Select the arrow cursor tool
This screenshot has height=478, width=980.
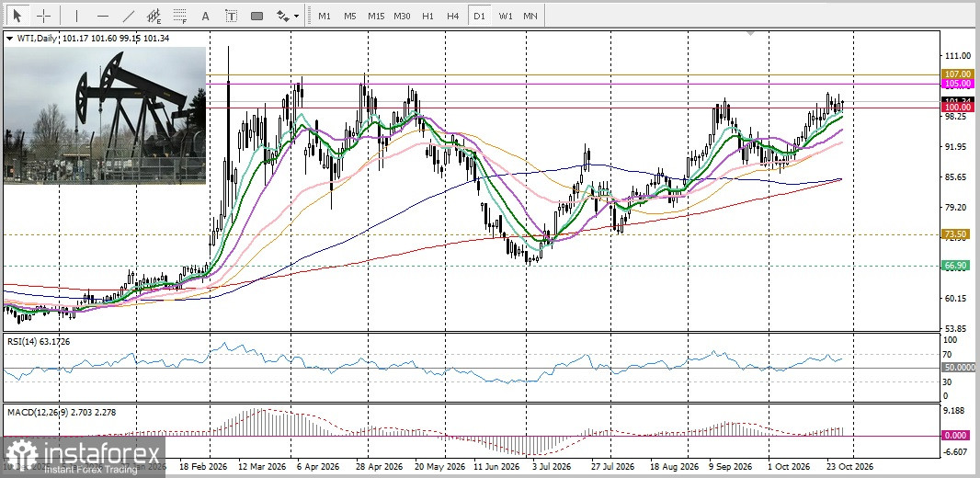pyautogui.click(x=17, y=16)
